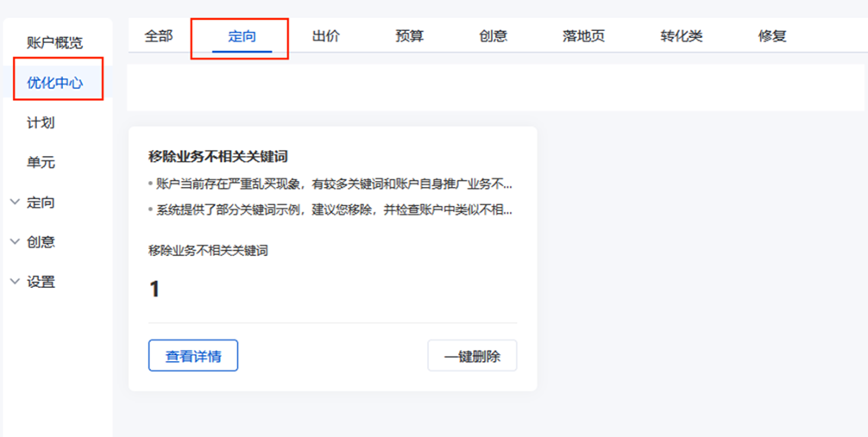Expand the 设置 sidebar chevron

(15, 282)
